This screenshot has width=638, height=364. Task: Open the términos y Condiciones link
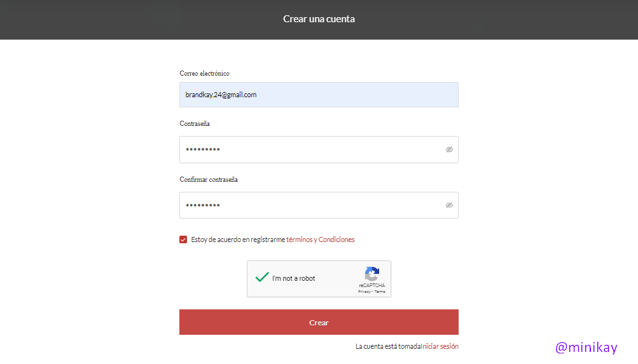321,239
